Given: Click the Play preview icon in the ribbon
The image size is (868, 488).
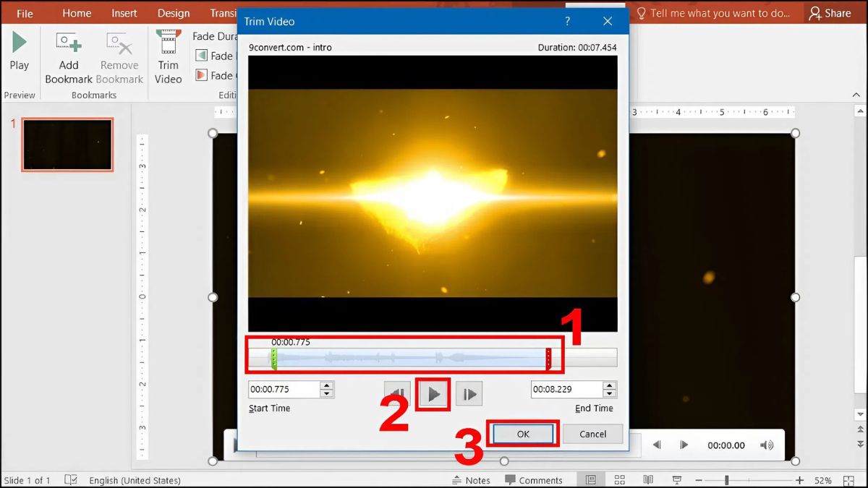Looking at the screenshot, I should (x=19, y=43).
